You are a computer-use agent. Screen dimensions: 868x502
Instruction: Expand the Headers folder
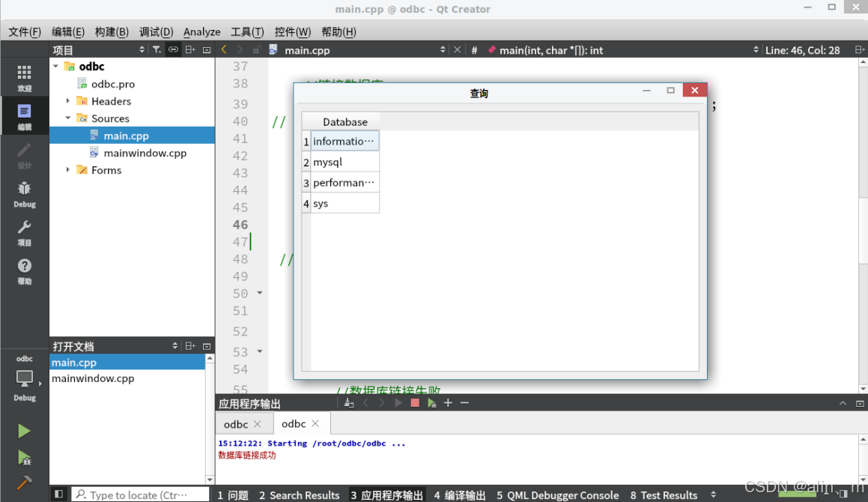click(x=68, y=101)
